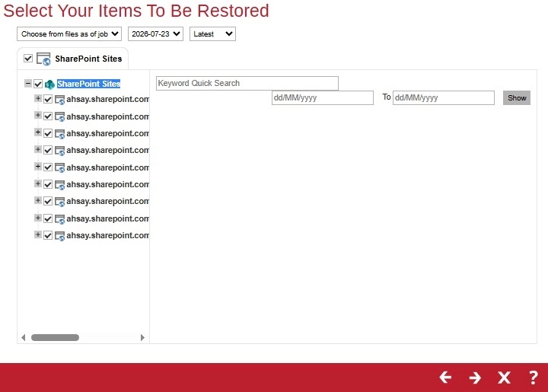The height and width of the screenshot is (392, 548).
Task: Click the date field after 'To'
Action: [444, 98]
